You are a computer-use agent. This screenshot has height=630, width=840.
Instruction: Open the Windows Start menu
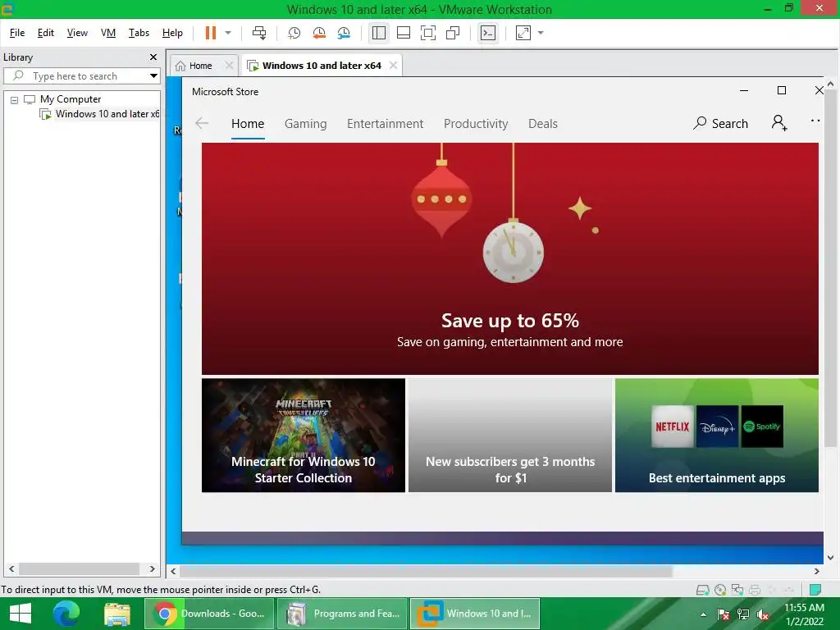[21, 614]
